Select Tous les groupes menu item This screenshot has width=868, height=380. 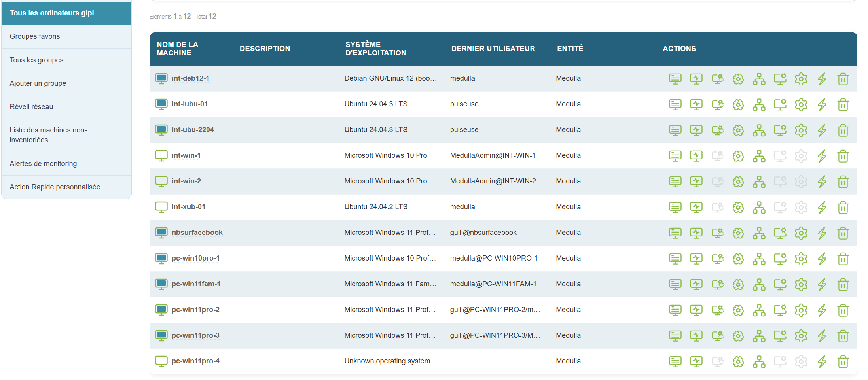(x=36, y=60)
